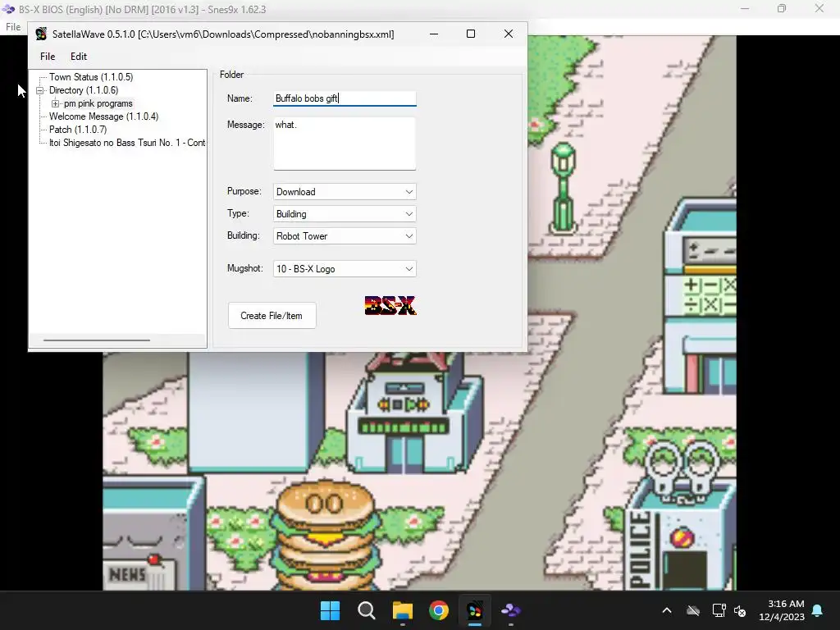Click the muted volume icon in the tray
The height and width of the screenshot is (630, 840).
click(x=740, y=610)
